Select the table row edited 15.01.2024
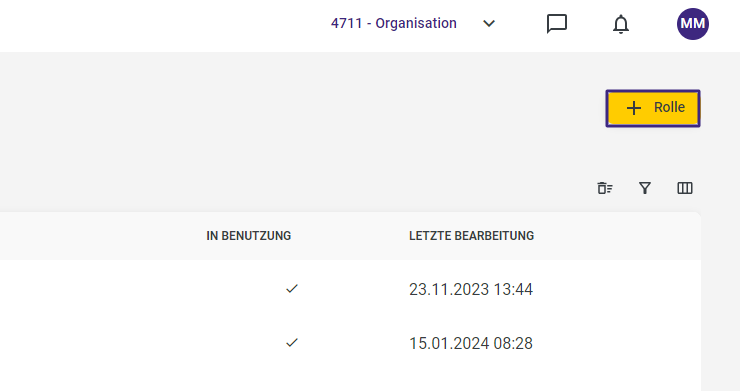The image size is (740, 391). (x=350, y=343)
